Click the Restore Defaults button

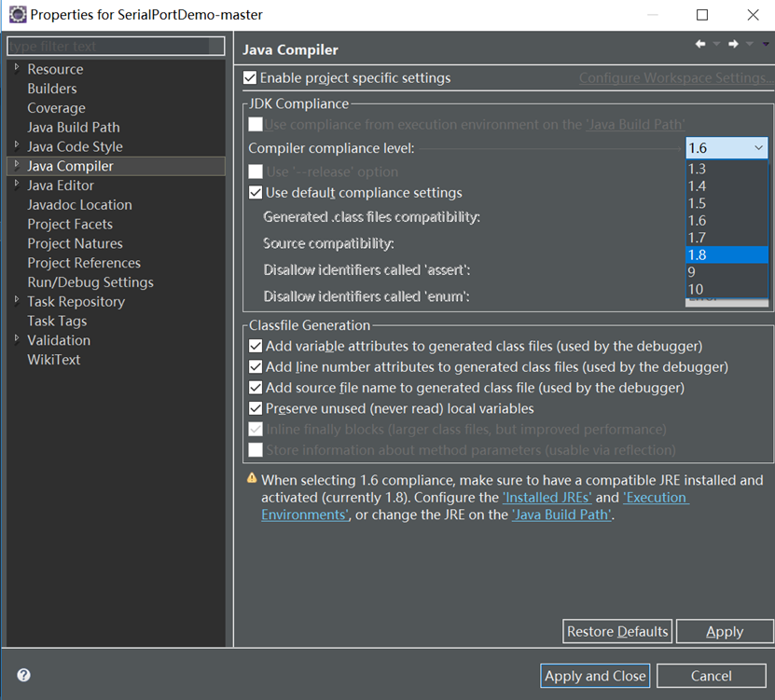[x=616, y=631]
